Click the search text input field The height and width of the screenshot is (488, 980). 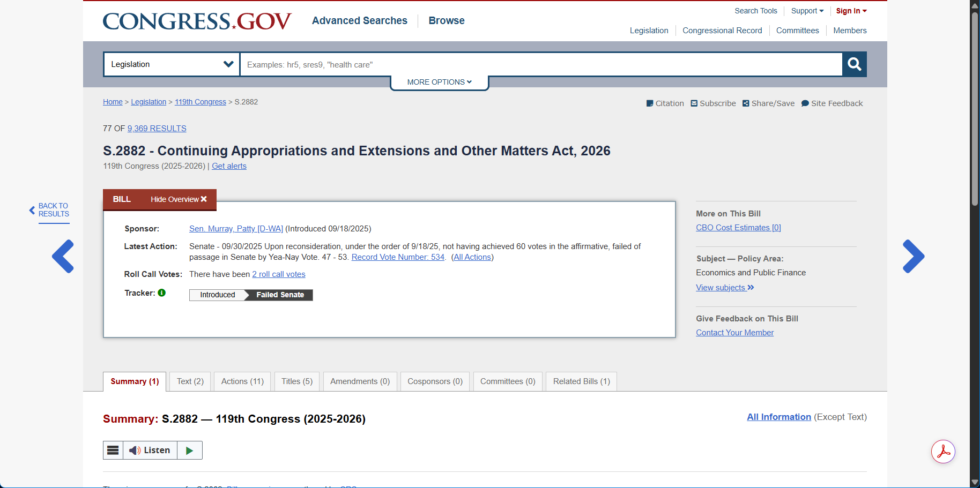pyautogui.click(x=540, y=64)
